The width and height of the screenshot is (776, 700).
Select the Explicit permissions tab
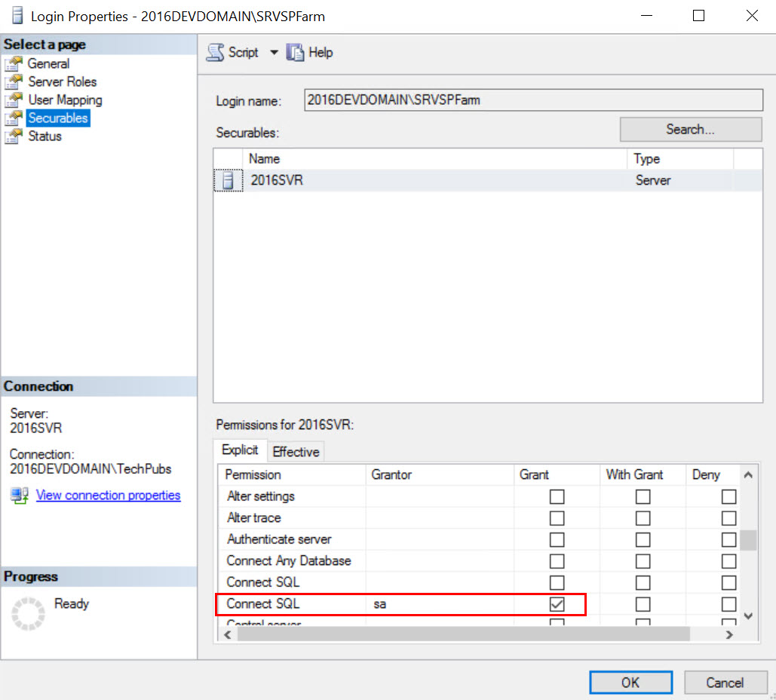click(240, 450)
